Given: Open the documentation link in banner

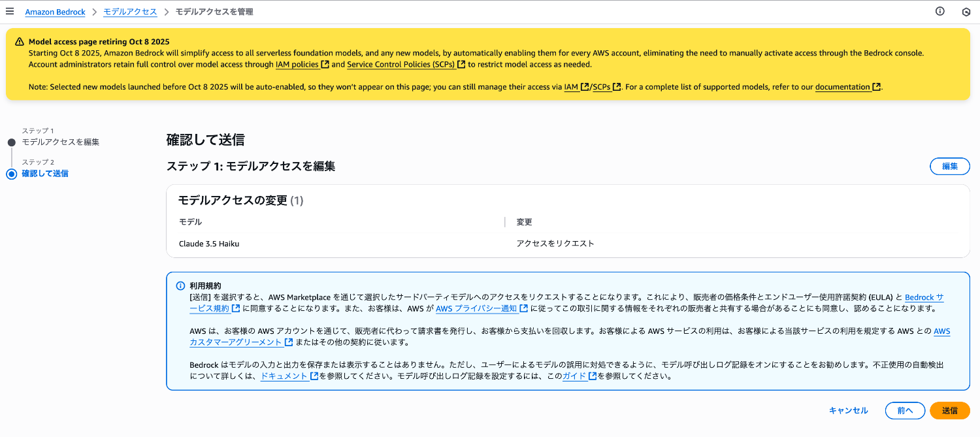Looking at the screenshot, I should [x=847, y=87].
